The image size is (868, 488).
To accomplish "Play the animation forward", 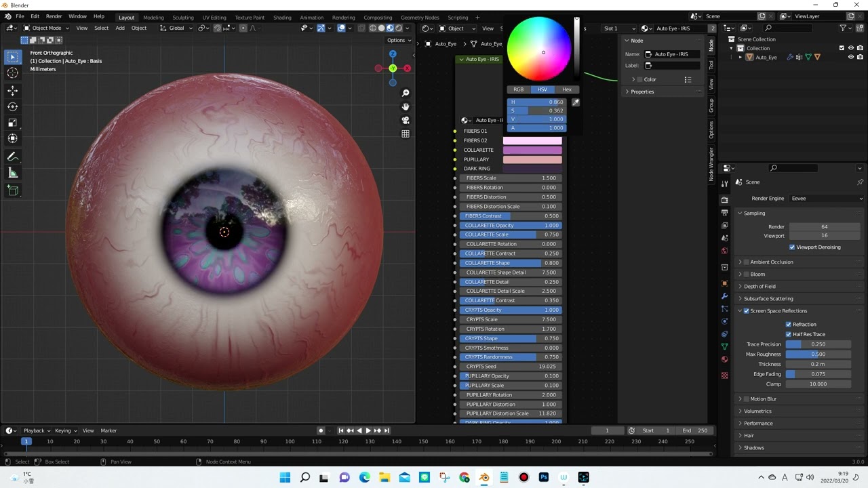I will (368, 430).
